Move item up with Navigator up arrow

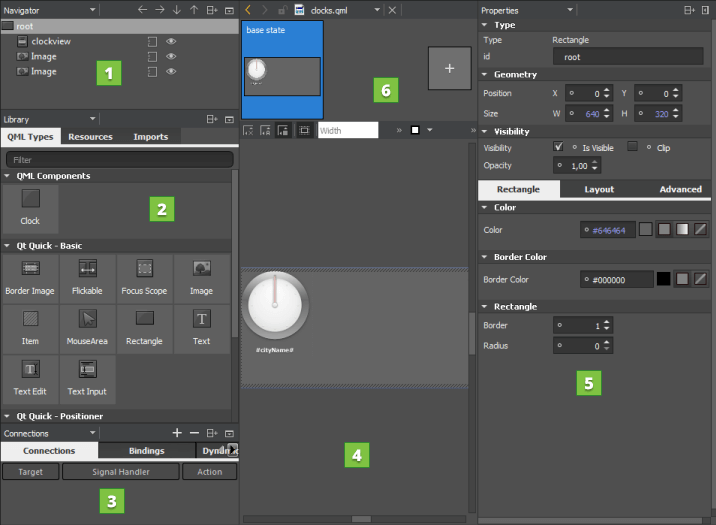click(194, 10)
